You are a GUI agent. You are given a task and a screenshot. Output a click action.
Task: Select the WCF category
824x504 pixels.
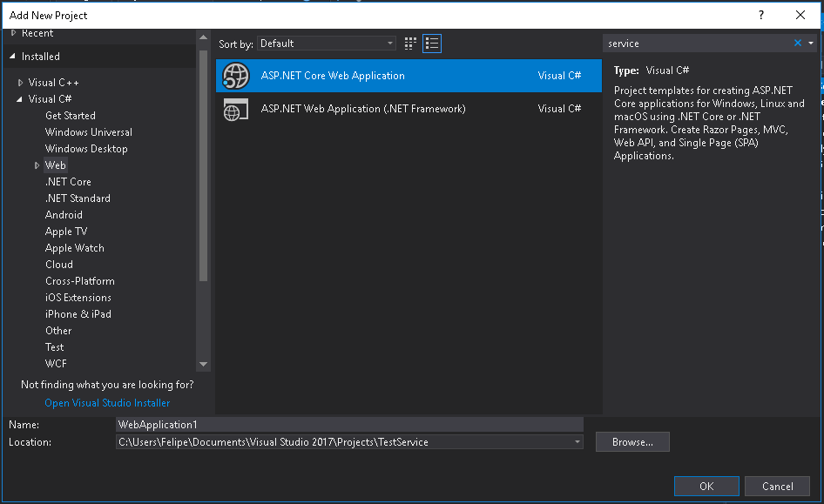55,363
